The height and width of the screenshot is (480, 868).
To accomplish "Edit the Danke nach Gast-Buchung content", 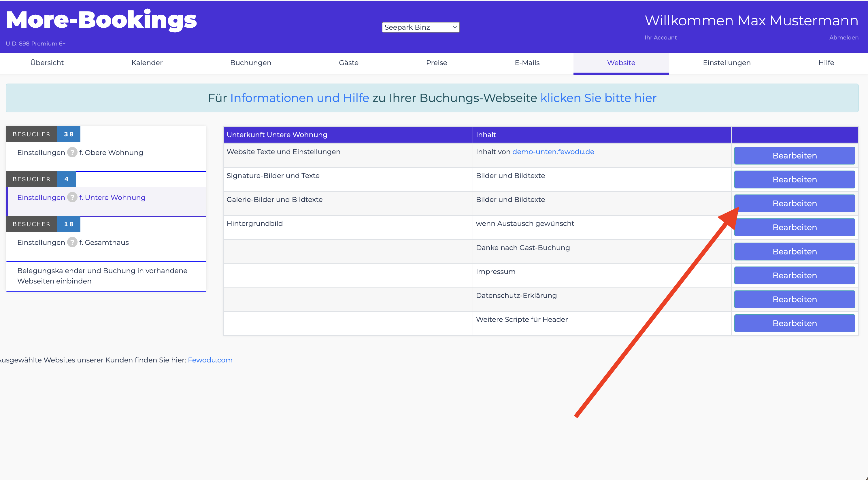I will point(795,252).
